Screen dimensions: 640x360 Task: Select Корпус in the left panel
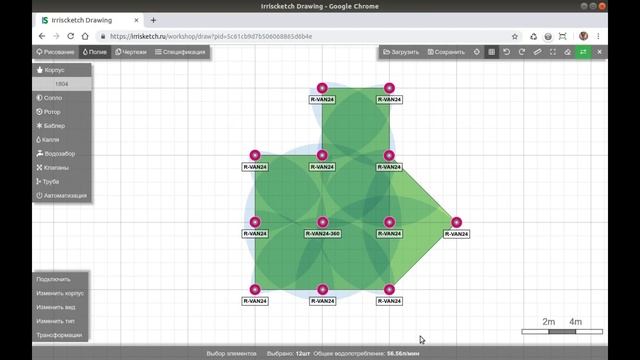[62, 70]
